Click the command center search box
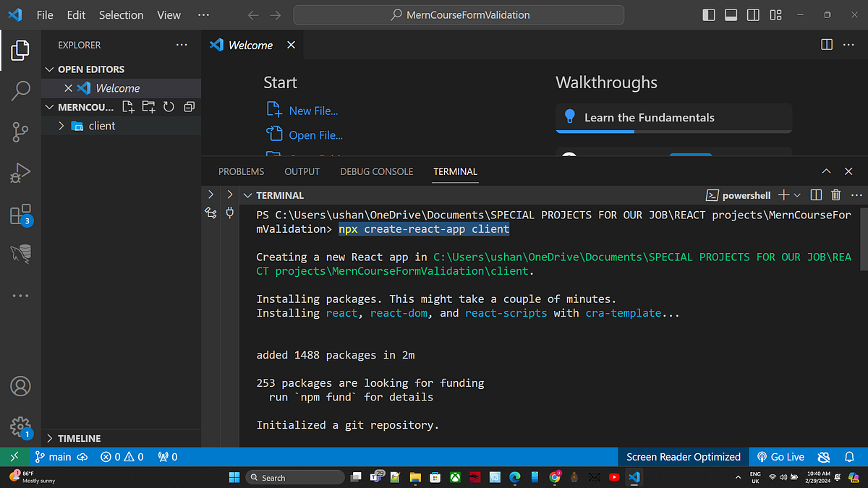 pyautogui.click(x=459, y=14)
